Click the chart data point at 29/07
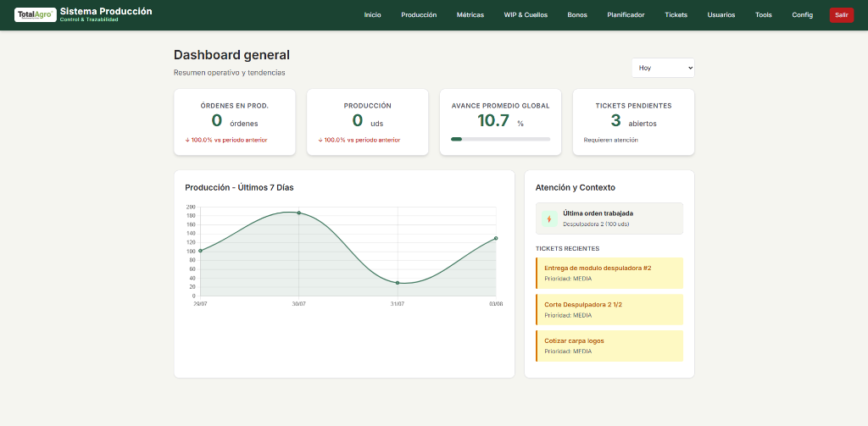 coord(200,251)
